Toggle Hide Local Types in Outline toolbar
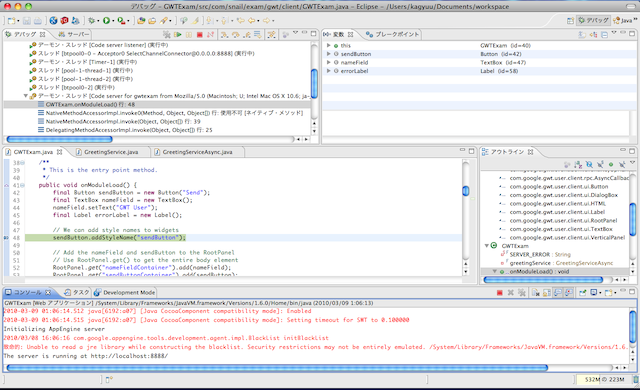This screenshot has width=640, height=390. [622, 164]
